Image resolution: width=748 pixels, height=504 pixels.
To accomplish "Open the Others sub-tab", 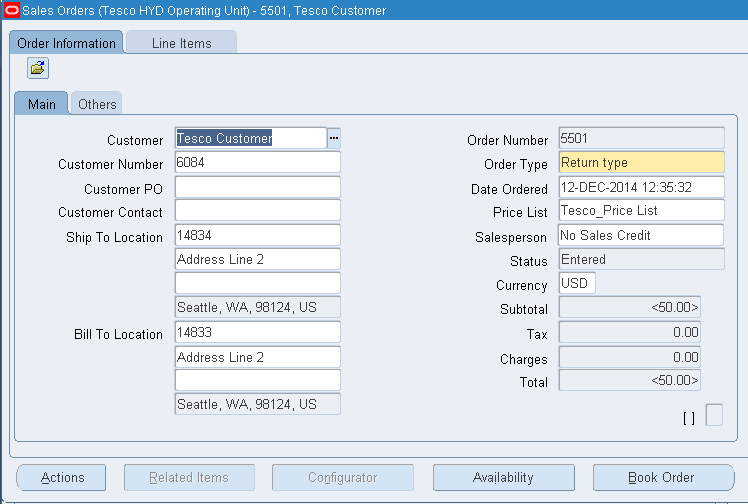I will pos(97,104).
